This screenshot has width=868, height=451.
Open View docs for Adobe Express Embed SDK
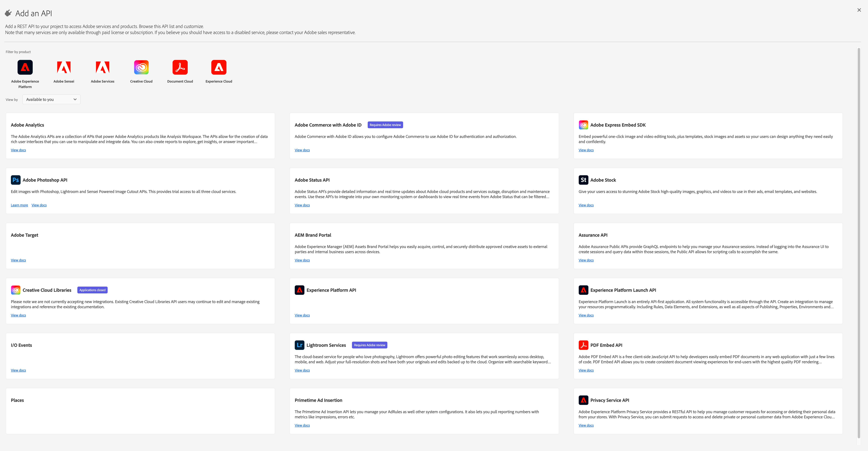[x=586, y=150]
